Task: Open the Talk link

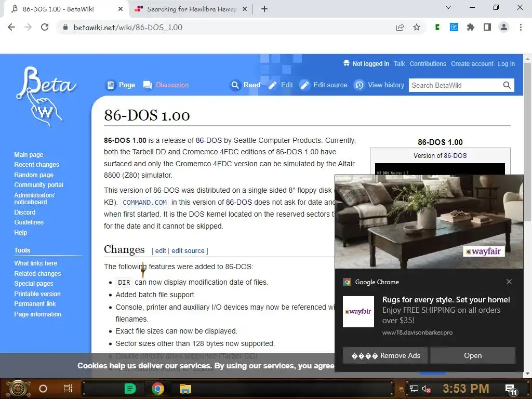Action: point(400,64)
